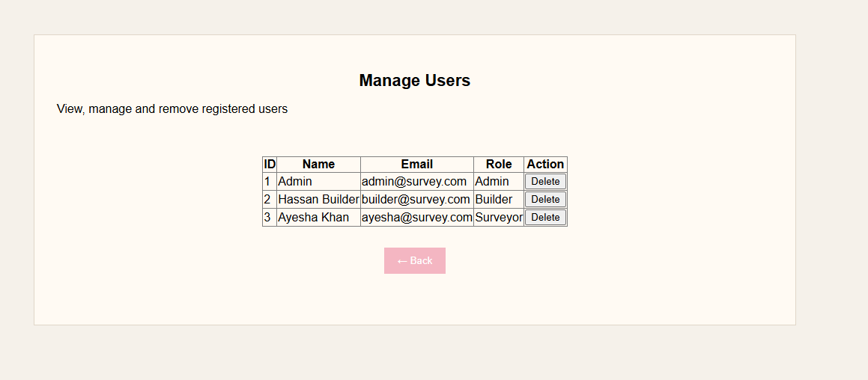
Task: Select the ID cell showing 1
Action: tap(270, 182)
